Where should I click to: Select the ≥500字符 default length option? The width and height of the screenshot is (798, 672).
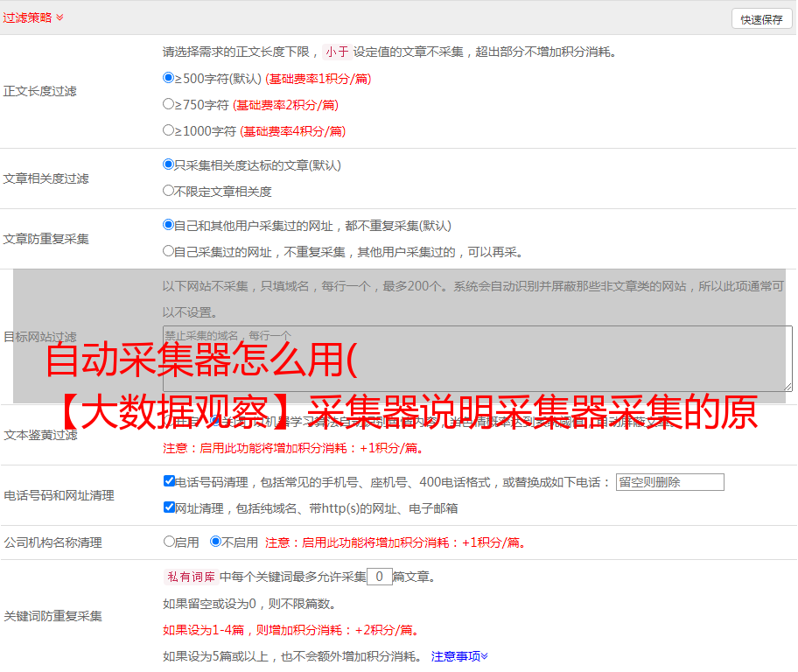169,78
